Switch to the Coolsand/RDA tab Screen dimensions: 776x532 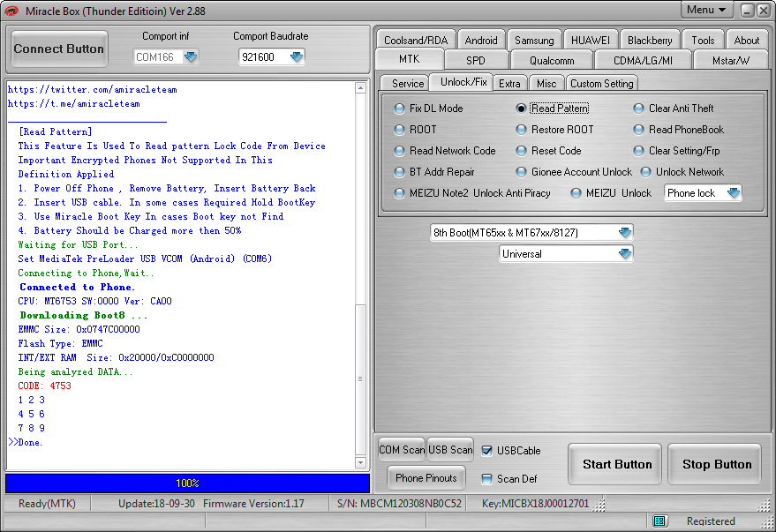click(416, 40)
